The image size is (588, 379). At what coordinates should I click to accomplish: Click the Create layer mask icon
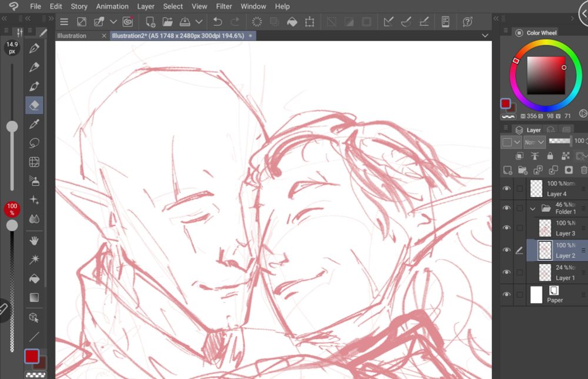[x=569, y=170]
